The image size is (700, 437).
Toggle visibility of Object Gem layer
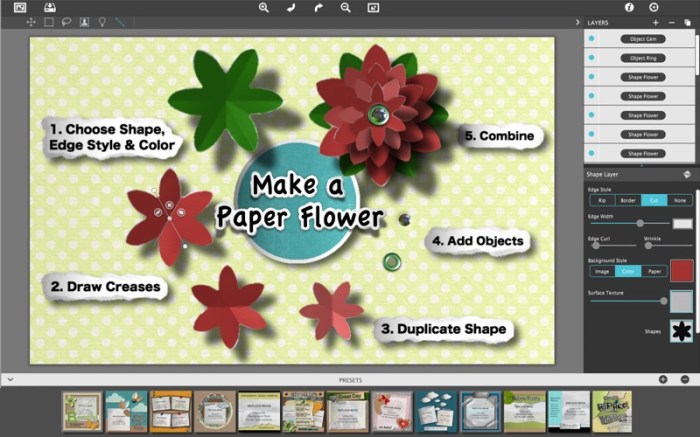coord(592,39)
